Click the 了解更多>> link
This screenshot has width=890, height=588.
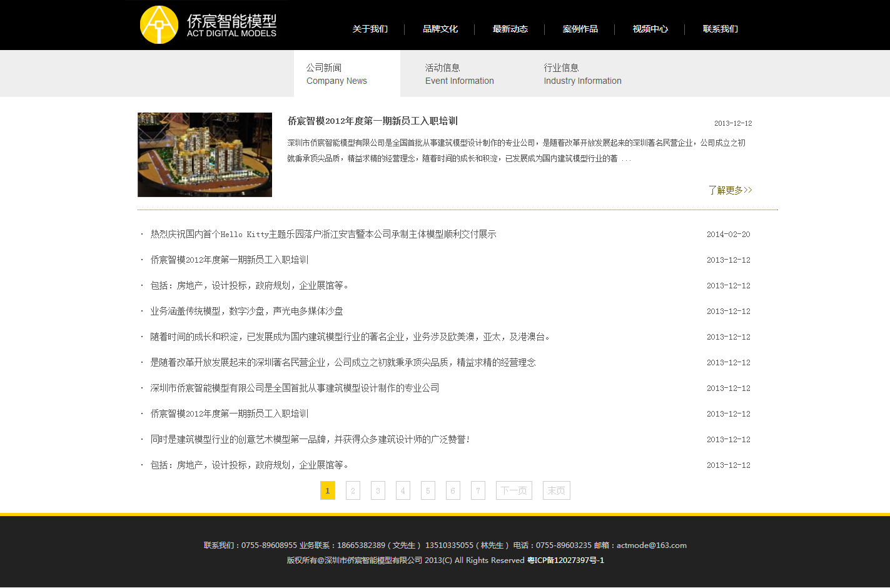(x=730, y=190)
